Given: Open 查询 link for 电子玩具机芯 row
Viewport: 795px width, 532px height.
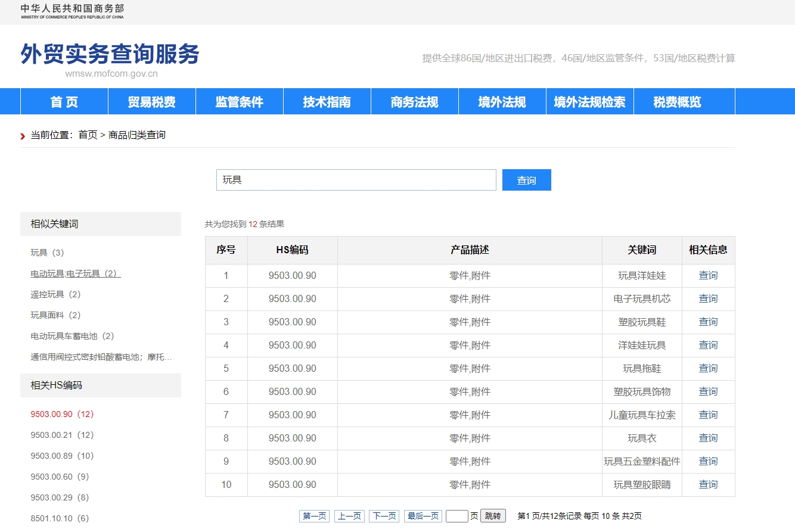Looking at the screenshot, I should pos(707,298).
